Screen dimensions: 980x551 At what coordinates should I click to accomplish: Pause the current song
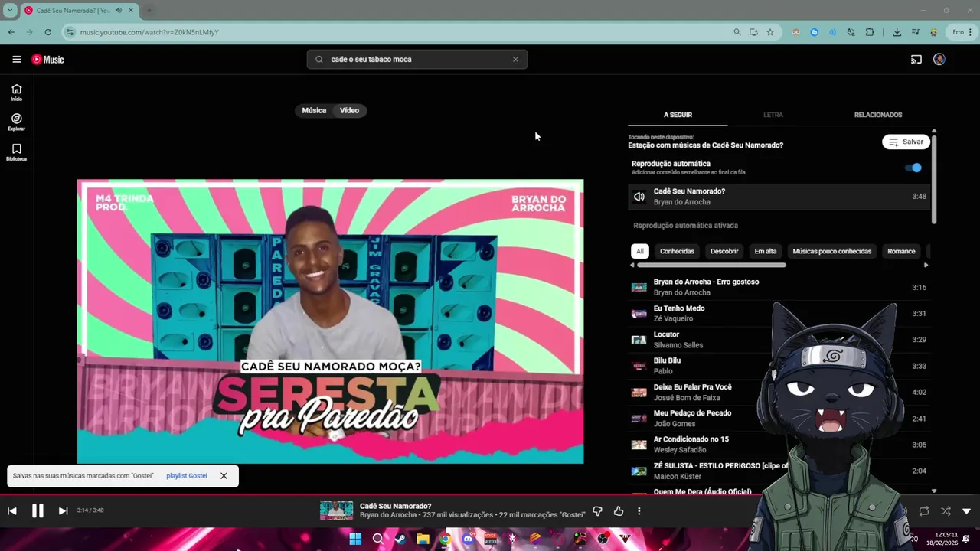[x=38, y=511]
